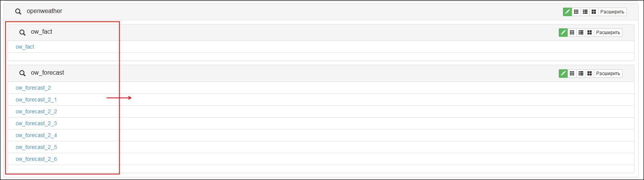Set ow_forecast panel to list view
Screen dimensions: 644x180
point(581,74)
